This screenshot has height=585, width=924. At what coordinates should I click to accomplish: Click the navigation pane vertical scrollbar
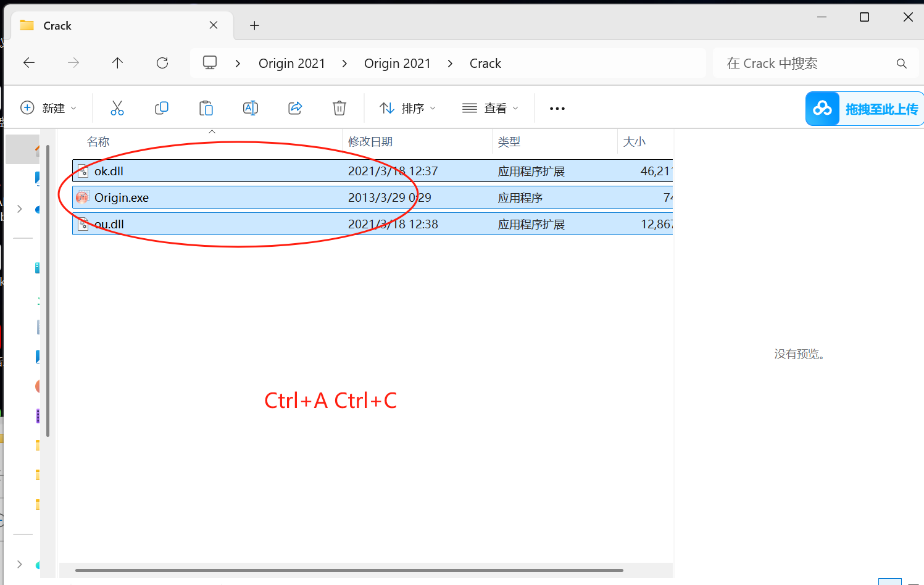coord(48,290)
